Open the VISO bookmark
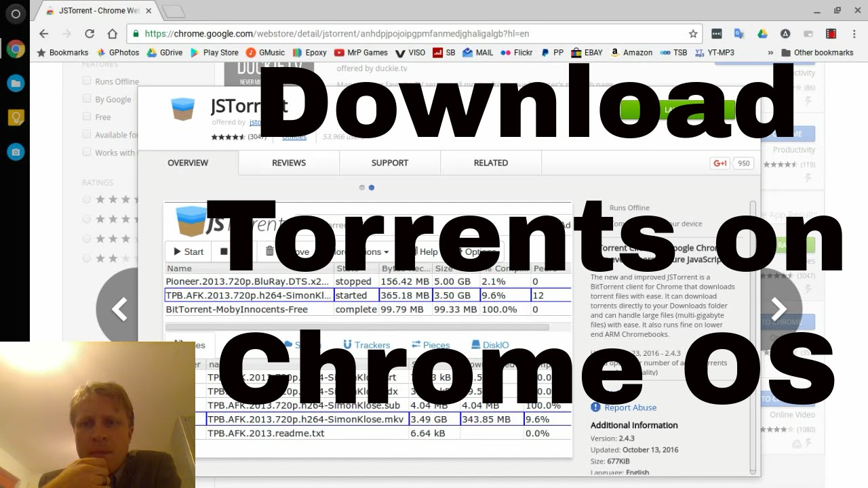Viewport: 868px width, 488px height. coord(410,52)
